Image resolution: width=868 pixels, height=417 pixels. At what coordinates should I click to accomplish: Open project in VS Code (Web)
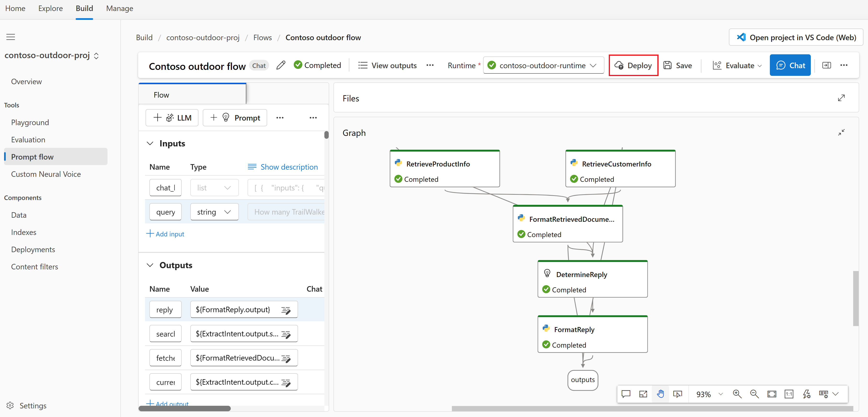[796, 37]
